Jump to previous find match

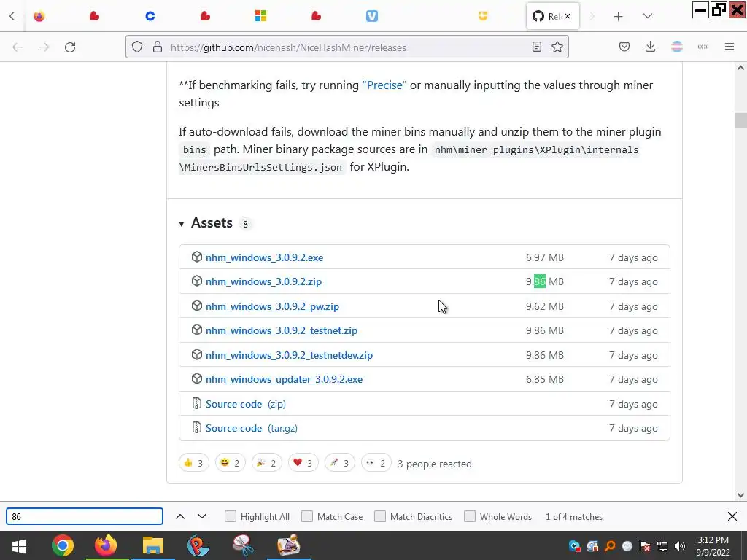pyautogui.click(x=180, y=516)
